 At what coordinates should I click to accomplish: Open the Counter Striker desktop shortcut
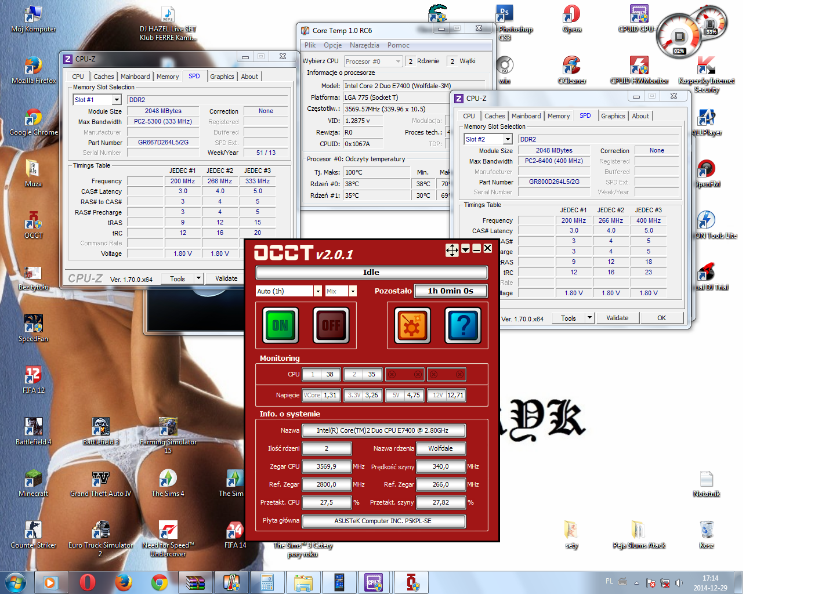click(34, 535)
